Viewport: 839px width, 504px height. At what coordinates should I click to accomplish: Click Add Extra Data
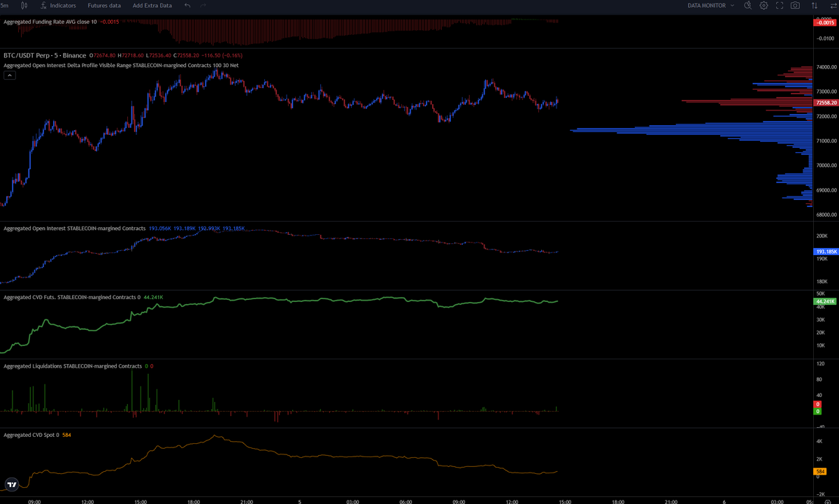[152, 5]
